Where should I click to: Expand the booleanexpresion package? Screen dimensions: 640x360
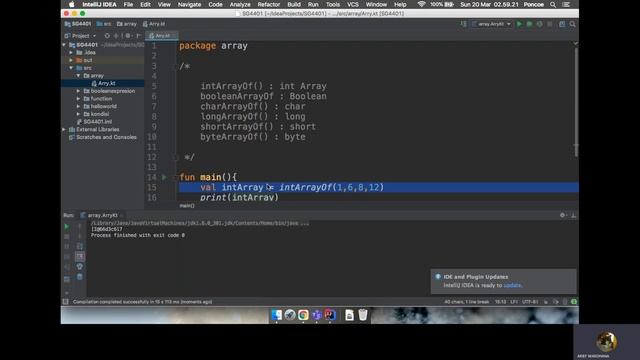[78, 91]
